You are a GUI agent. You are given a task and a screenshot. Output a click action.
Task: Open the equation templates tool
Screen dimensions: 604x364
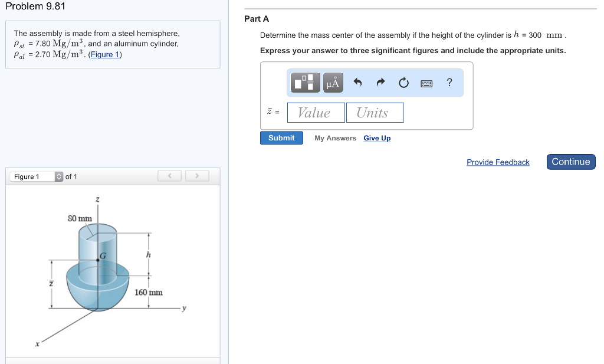304,83
